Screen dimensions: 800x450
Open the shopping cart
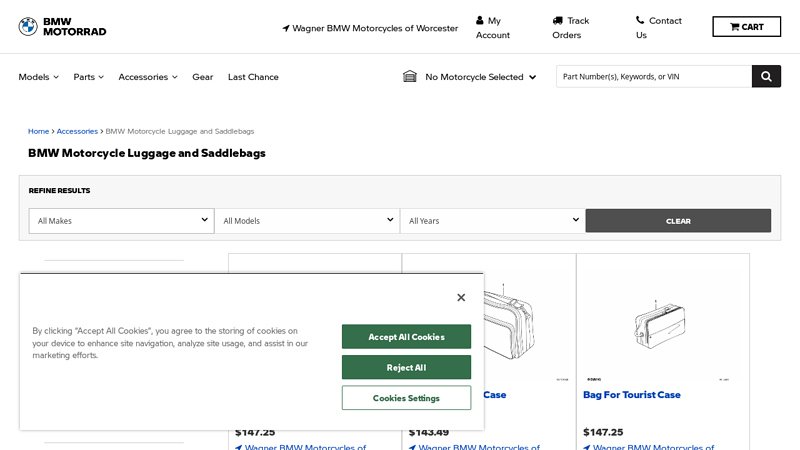[x=746, y=27]
